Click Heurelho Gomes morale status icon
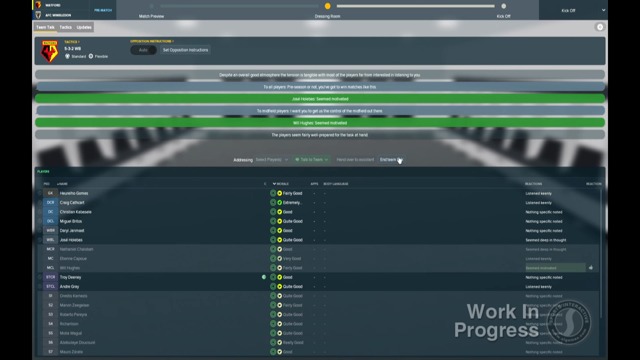This screenshot has width=640, height=360. click(280, 193)
